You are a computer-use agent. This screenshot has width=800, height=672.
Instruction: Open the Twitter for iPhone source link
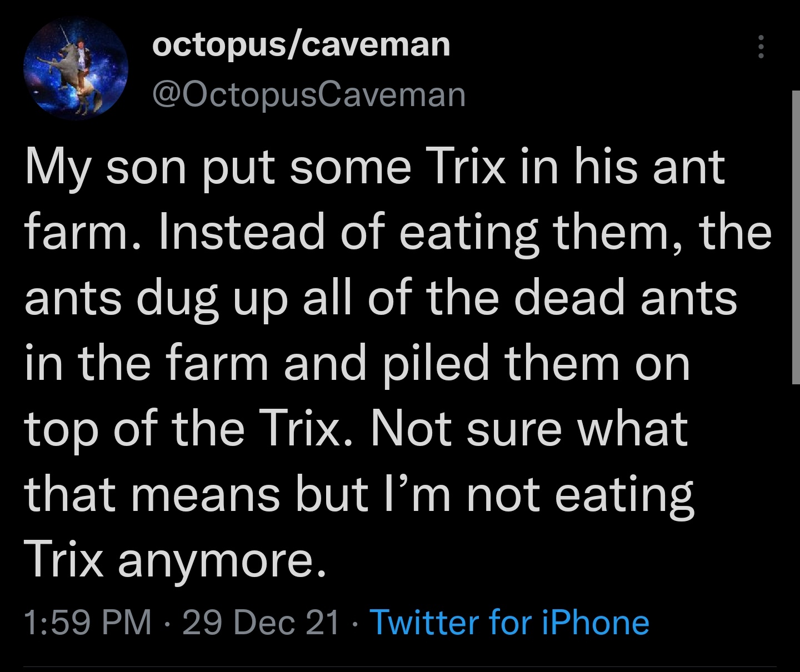click(x=509, y=621)
